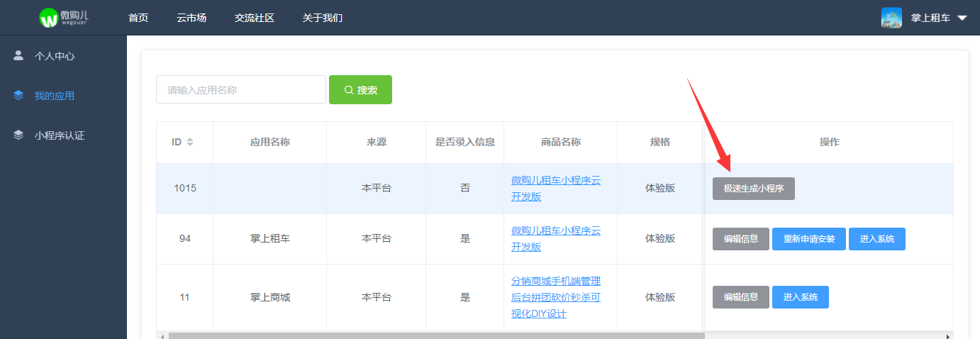Image resolution: width=980 pixels, height=339 pixels.
Task: Click the layers icon beside 小程序认证
Action: pyautogui.click(x=18, y=135)
